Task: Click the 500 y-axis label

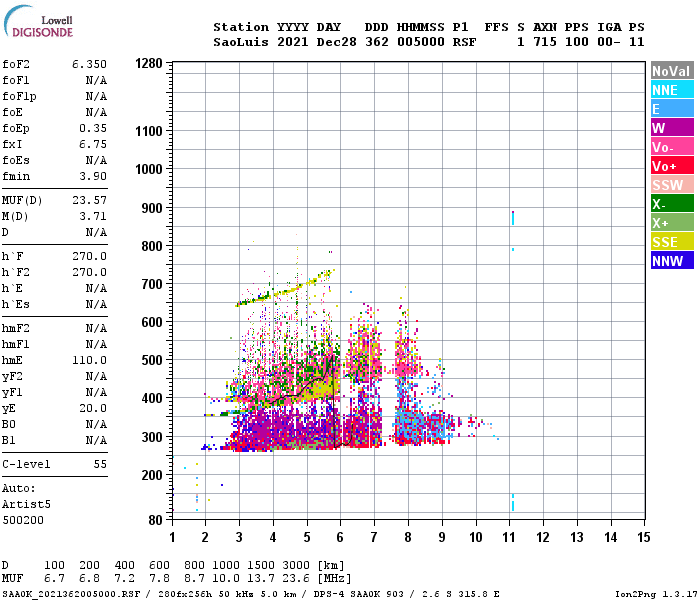Action: coord(152,360)
